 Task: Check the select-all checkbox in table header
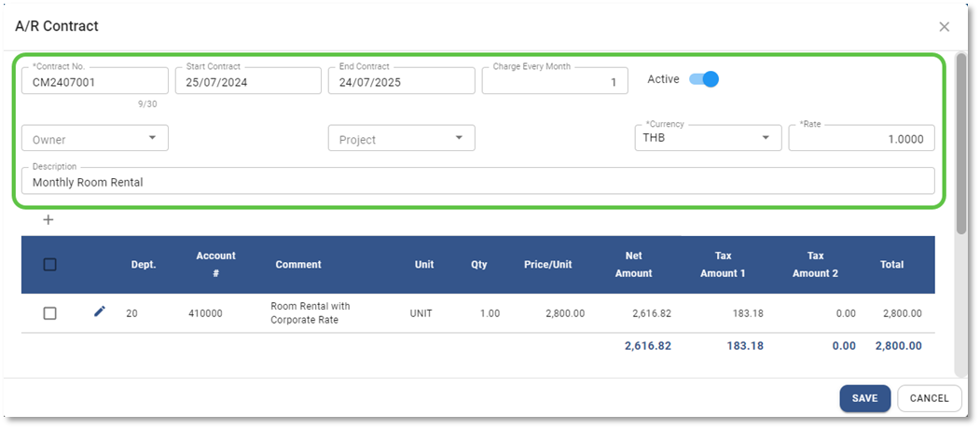click(50, 265)
